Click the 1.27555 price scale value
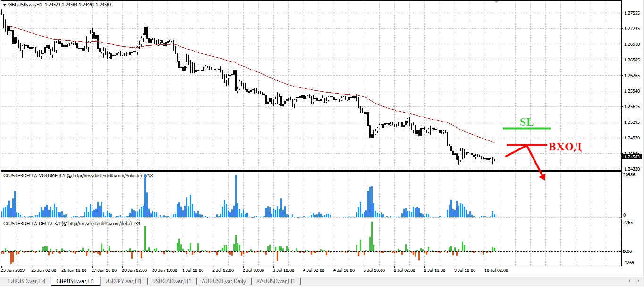 pyautogui.click(x=632, y=13)
